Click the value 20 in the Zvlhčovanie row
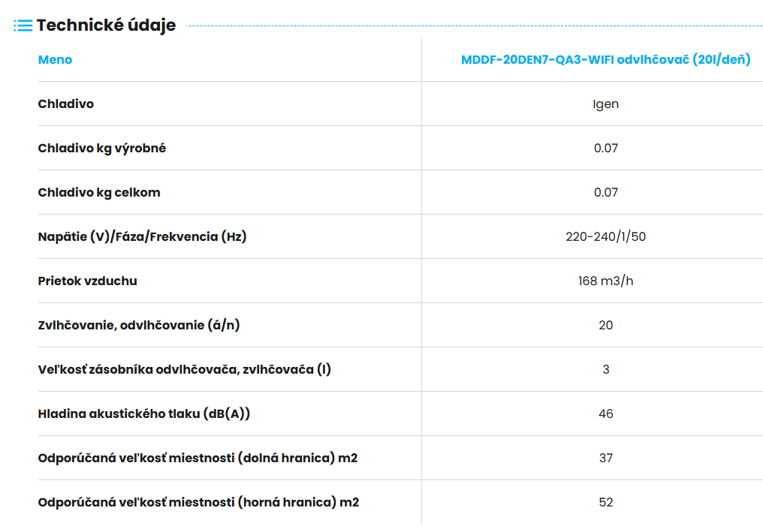 coord(605,326)
